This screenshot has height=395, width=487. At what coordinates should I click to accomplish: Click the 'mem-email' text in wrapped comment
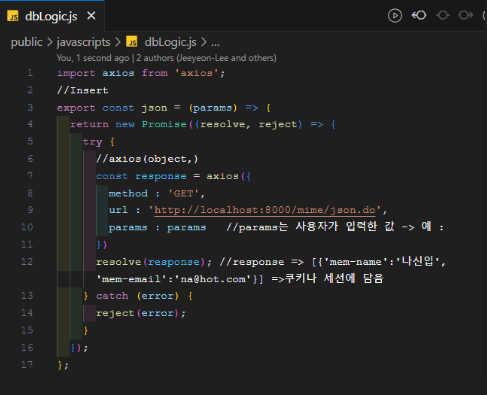[x=131, y=279]
